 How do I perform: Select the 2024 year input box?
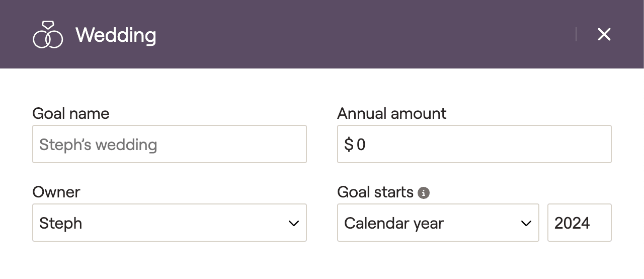click(579, 223)
